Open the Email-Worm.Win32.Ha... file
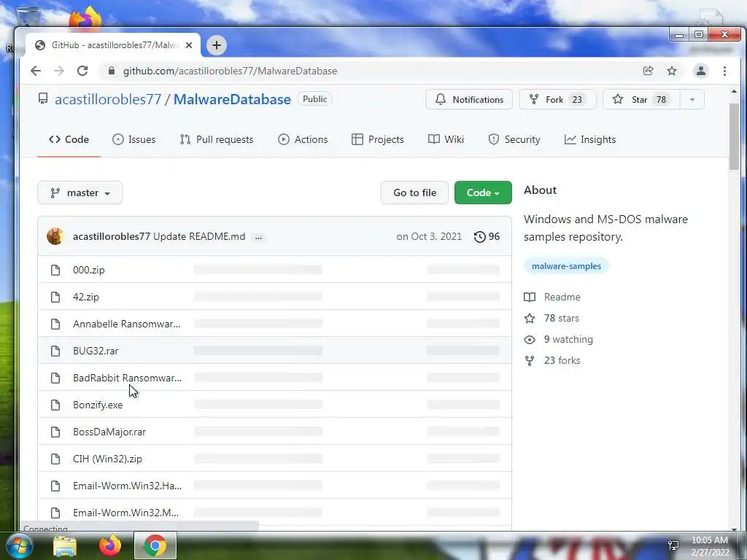Image resolution: width=747 pixels, height=560 pixels. tap(127, 486)
